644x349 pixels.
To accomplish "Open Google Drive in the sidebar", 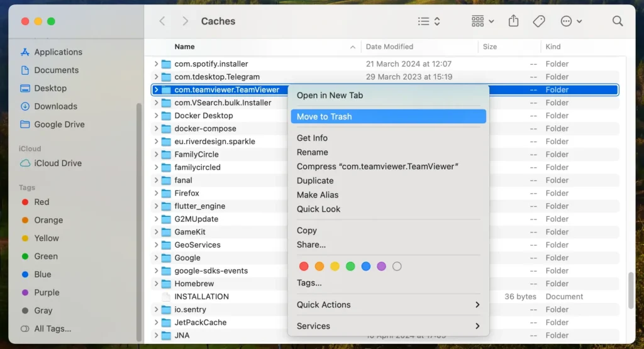I will 52,125.
